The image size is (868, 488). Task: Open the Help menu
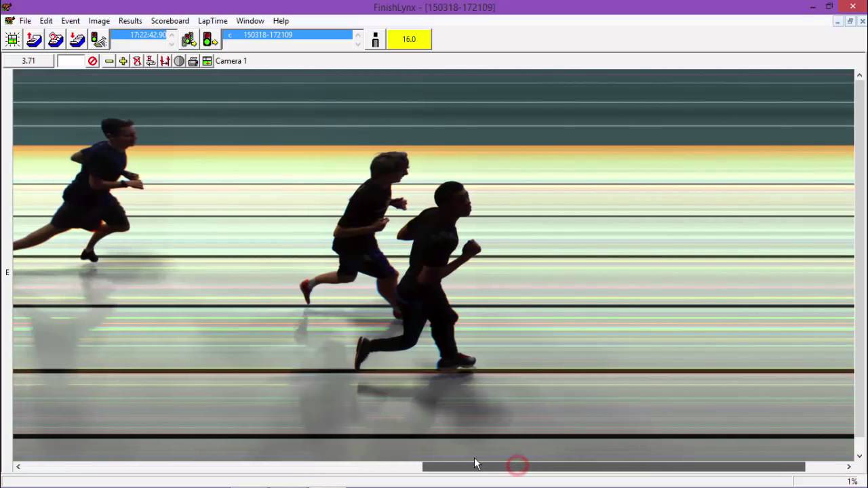[x=281, y=21]
